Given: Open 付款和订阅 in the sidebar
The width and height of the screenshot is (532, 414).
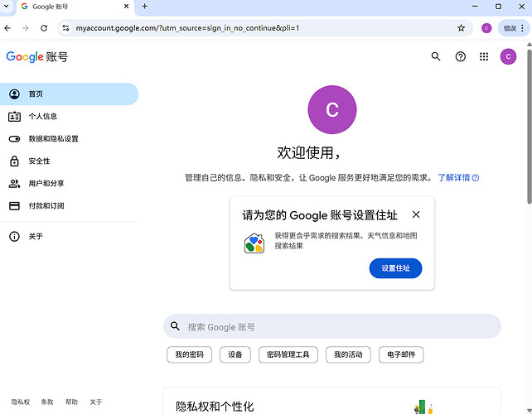Looking at the screenshot, I should [69, 206].
